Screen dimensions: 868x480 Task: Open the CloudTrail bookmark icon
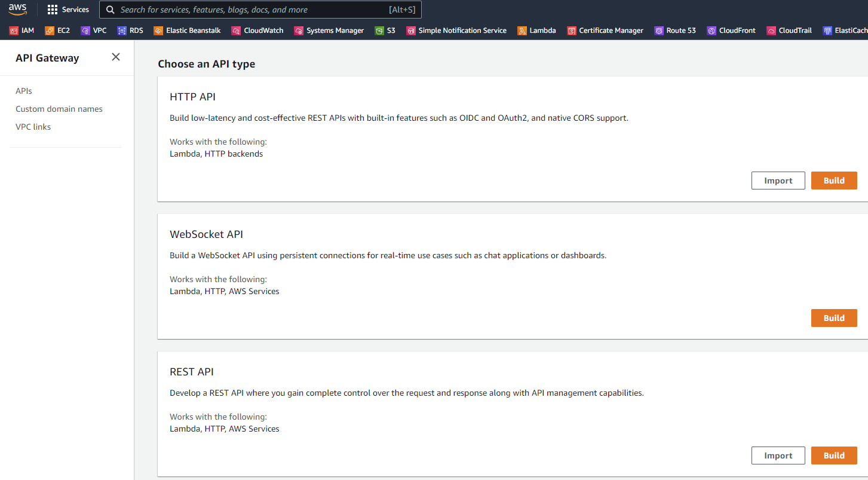(x=771, y=30)
